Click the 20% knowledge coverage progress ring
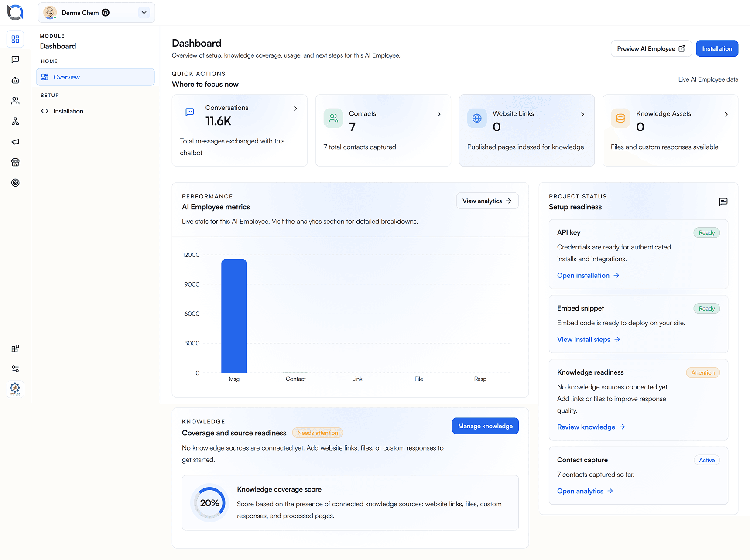This screenshot has width=750, height=560. click(x=210, y=503)
